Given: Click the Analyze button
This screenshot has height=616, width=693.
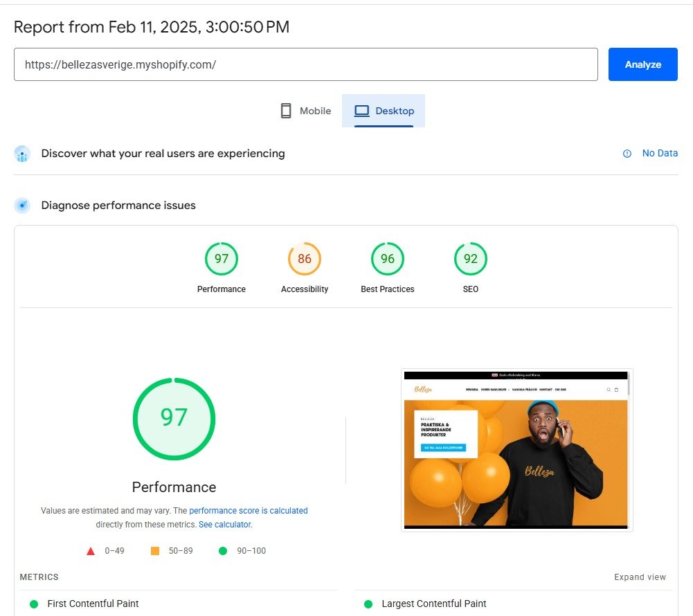Looking at the screenshot, I should coord(642,64).
